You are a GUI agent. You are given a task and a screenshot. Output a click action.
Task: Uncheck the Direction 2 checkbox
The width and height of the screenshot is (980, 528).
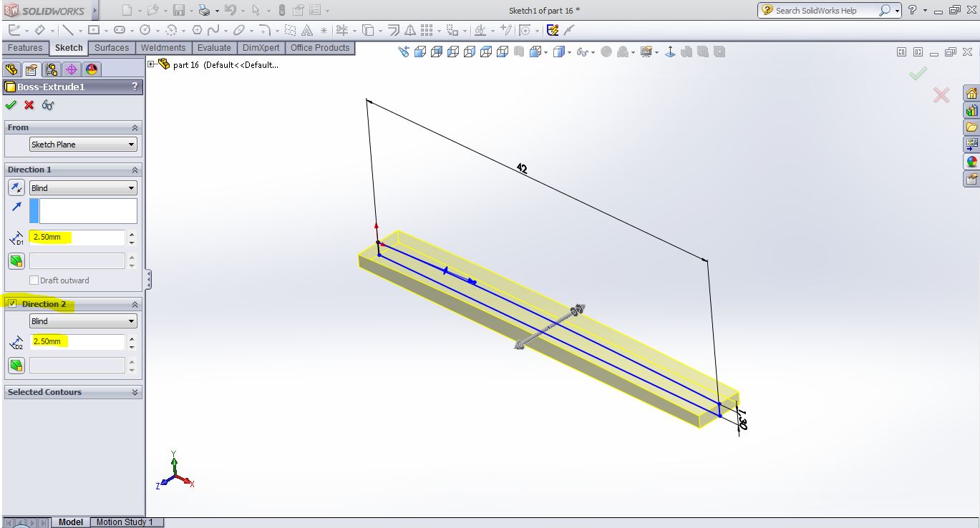pos(12,303)
